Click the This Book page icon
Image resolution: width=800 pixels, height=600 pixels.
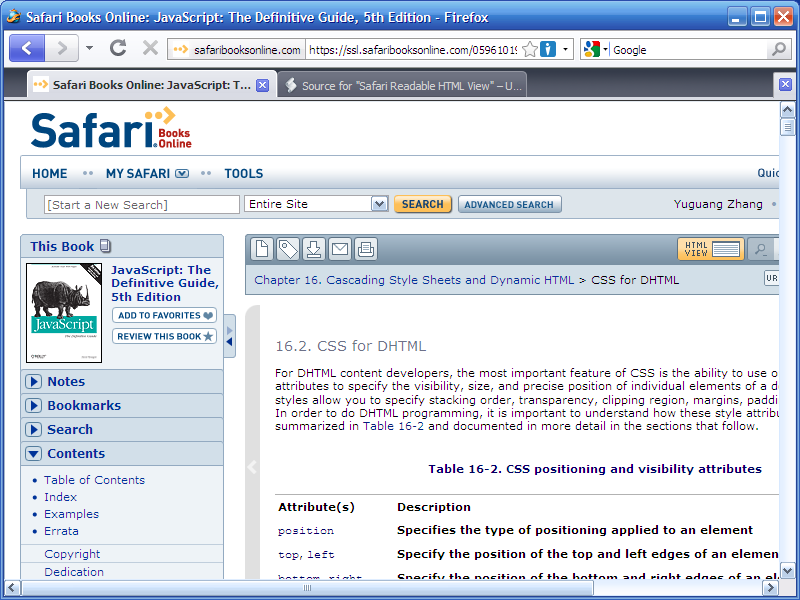pyautogui.click(x=105, y=246)
